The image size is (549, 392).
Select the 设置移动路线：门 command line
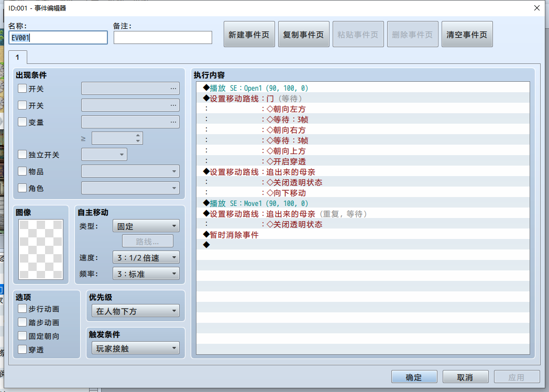363,98
